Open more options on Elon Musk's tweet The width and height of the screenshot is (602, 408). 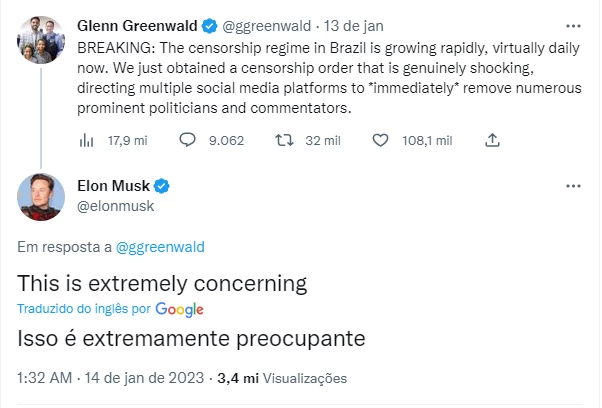(x=572, y=187)
